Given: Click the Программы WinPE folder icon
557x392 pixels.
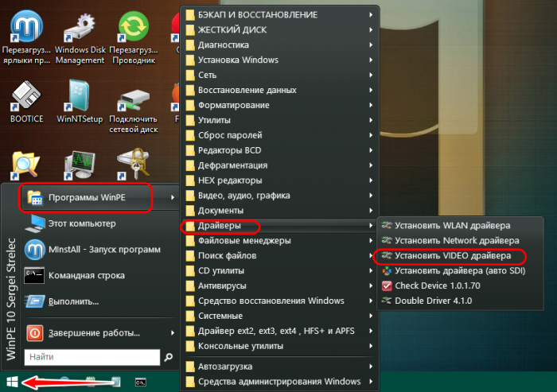Looking at the screenshot, I should pos(35,198).
